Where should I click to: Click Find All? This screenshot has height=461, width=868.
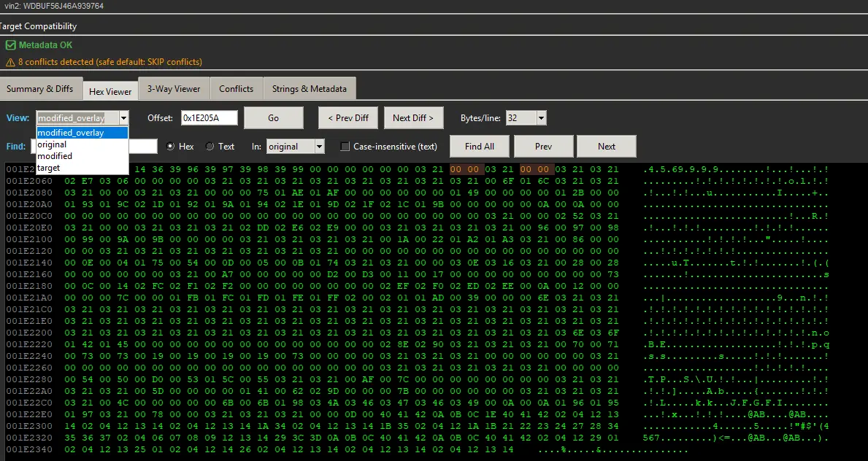[479, 146]
